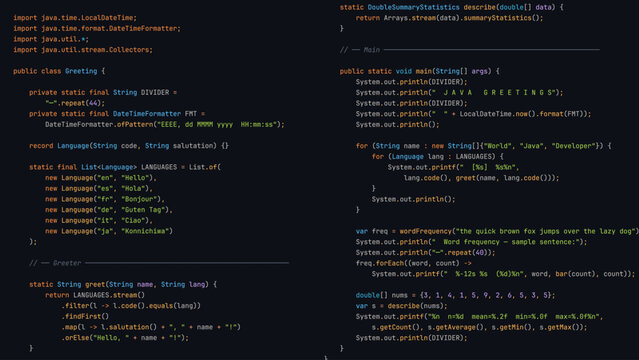Click the 'lang.code(), greet(name, lang.code()));' line
This screenshot has width=639, height=360.
click(481, 178)
